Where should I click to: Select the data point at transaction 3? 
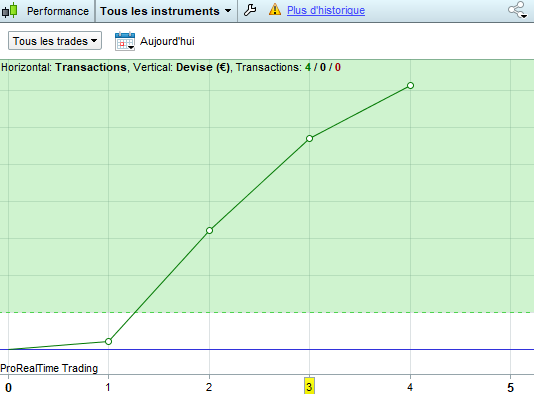click(x=309, y=138)
